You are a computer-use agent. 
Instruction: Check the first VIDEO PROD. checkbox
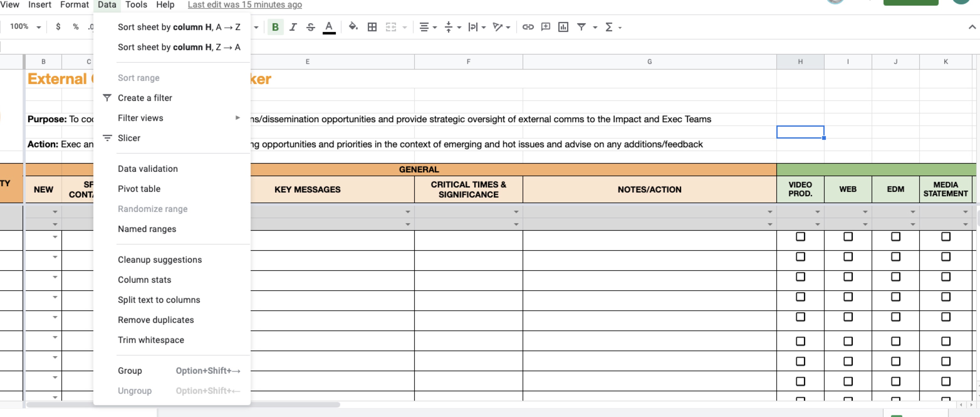(x=800, y=237)
